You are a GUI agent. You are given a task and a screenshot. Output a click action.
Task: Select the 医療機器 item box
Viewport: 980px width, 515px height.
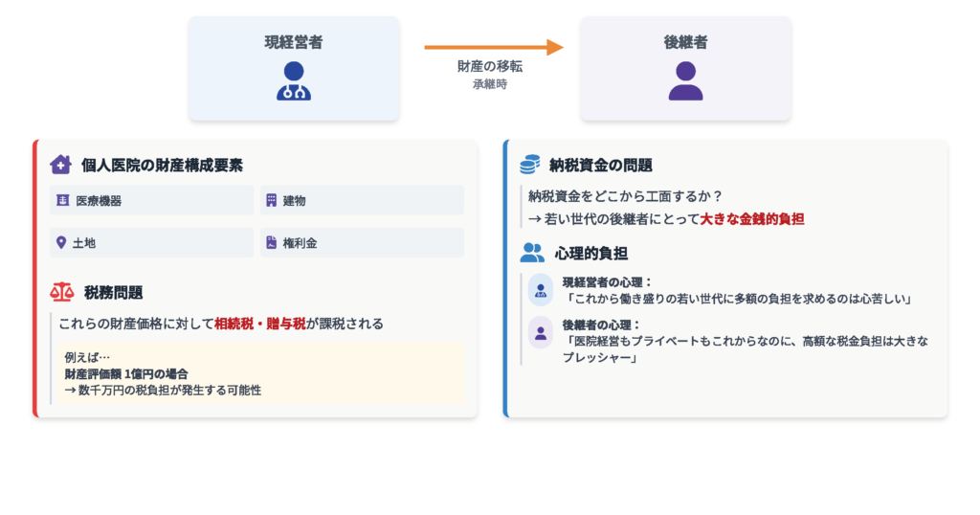click(x=152, y=200)
